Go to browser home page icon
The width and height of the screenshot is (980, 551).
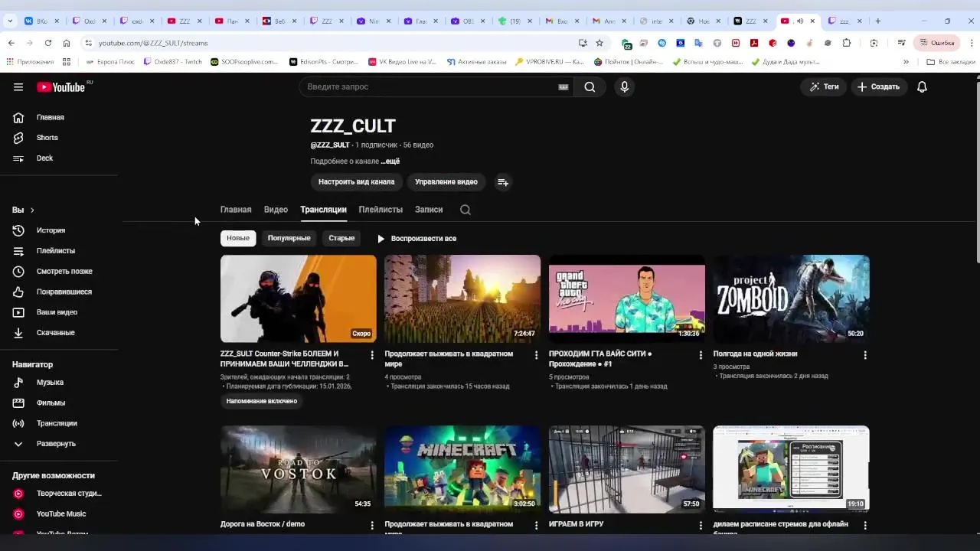tap(67, 43)
